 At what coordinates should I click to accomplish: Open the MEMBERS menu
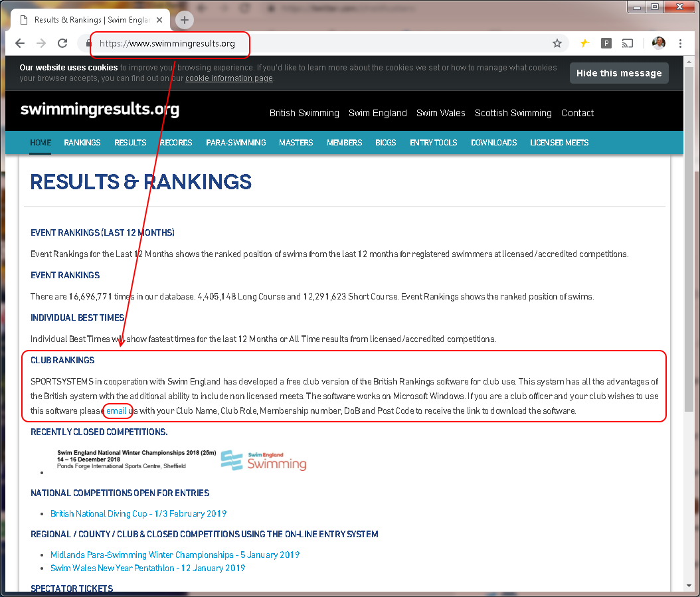coord(344,142)
